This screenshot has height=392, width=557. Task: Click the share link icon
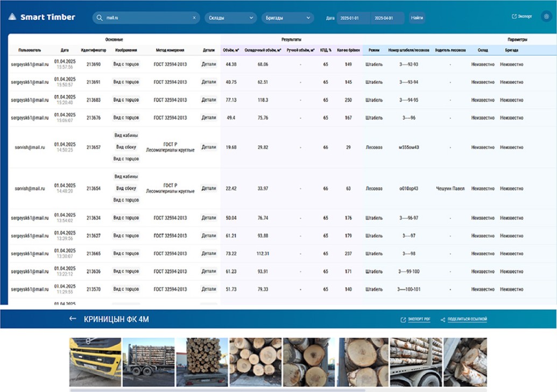pyautogui.click(x=443, y=319)
